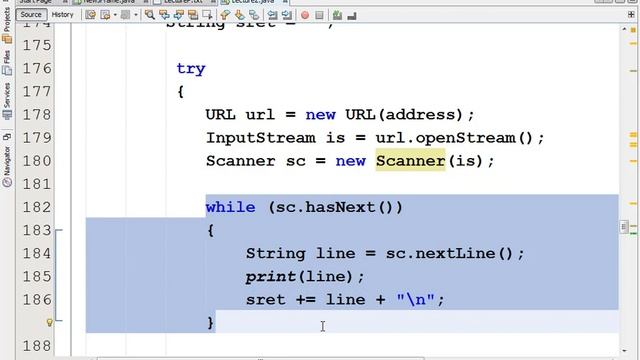The image size is (640, 360).
Task: Collapse the code fold at line 183
Action: (59, 231)
